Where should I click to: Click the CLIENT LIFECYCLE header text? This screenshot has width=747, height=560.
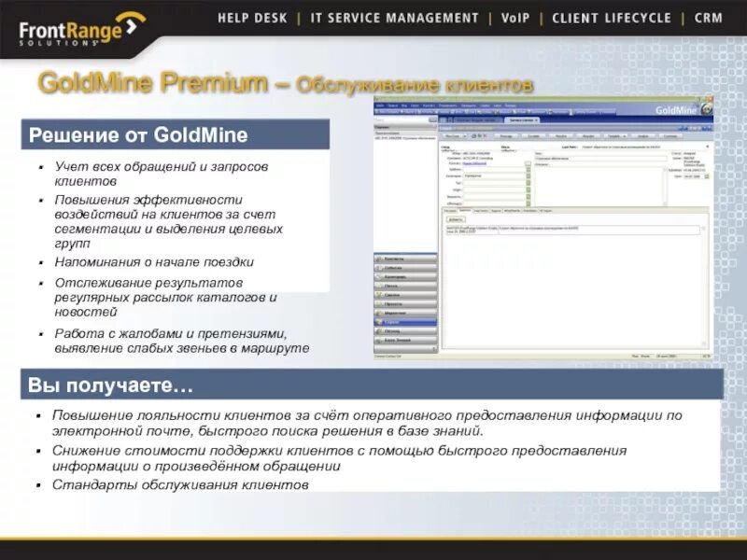(612, 18)
